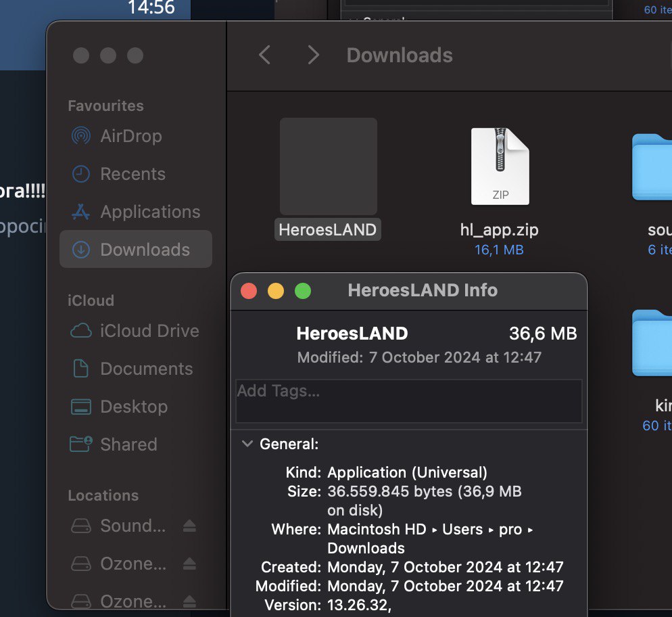Screen dimensions: 672x617
Task: Zoom the HeroesLAND Info window with green button
Action: pyautogui.click(x=303, y=291)
